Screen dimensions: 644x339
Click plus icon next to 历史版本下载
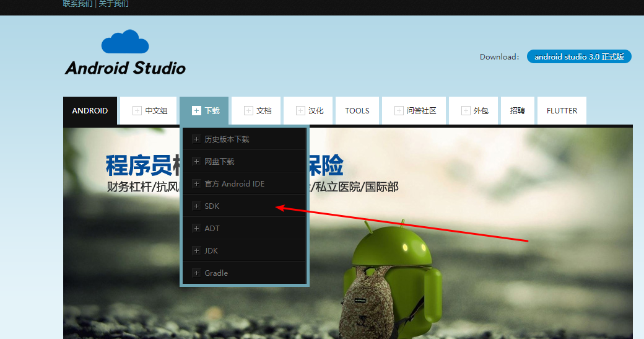196,139
